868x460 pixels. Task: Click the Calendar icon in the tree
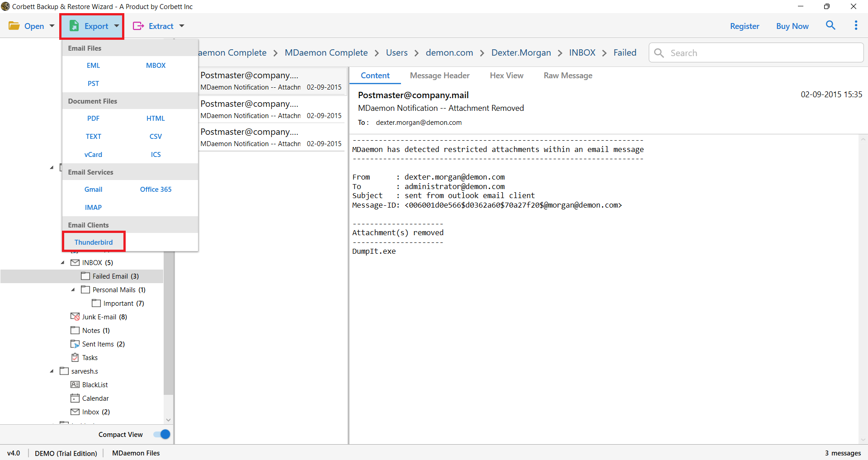pos(75,398)
